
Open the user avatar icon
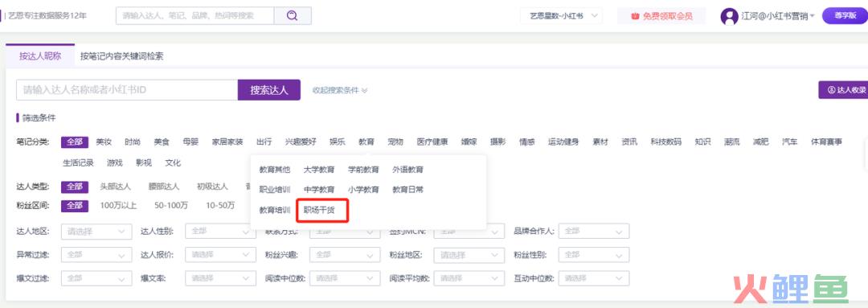729,16
